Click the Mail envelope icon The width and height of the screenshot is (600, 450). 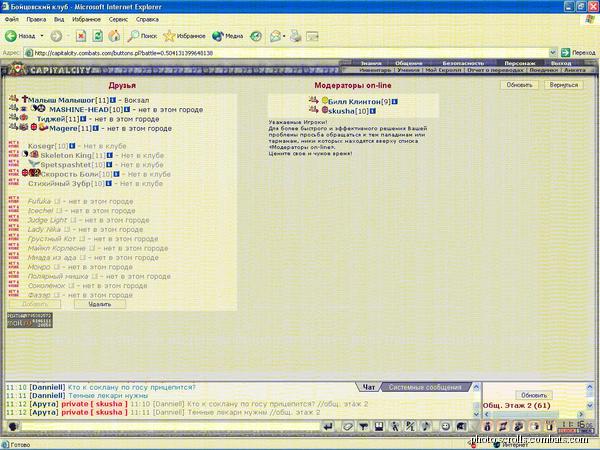[x=275, y=36]
